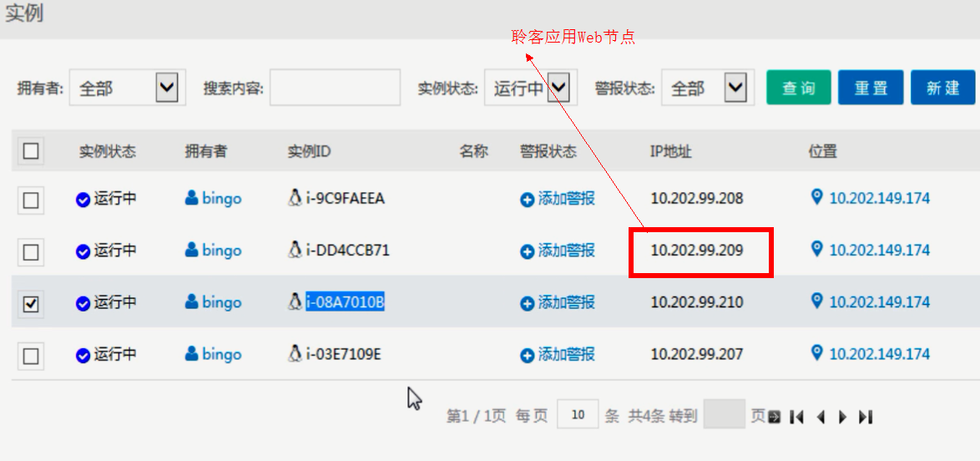The width and height of the screenshot is (980, 461).
Task: Go to next page arrow
Action: click(x=842, y=417)
